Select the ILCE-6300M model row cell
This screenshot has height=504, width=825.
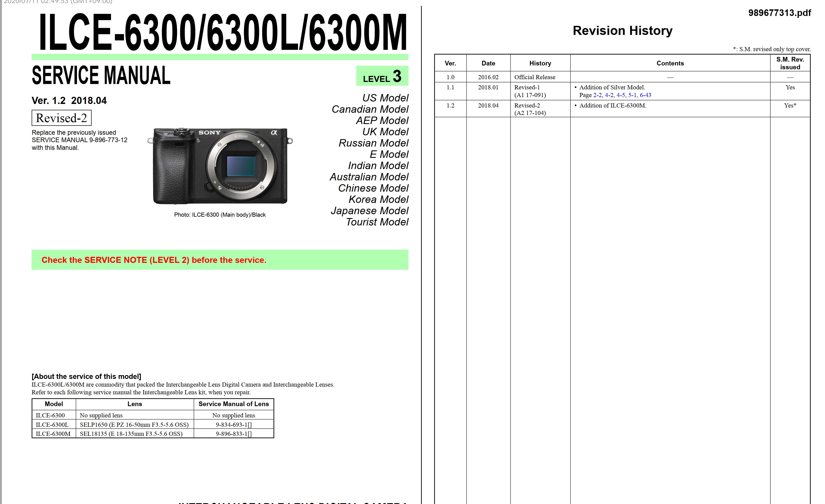click(53, 434)
